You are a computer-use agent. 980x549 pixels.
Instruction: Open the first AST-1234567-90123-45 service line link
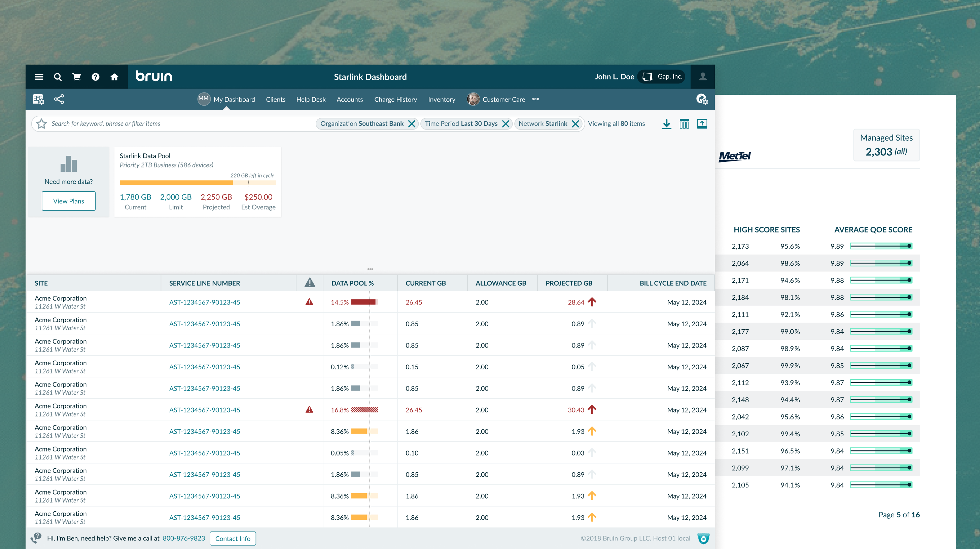pos(205,302)
